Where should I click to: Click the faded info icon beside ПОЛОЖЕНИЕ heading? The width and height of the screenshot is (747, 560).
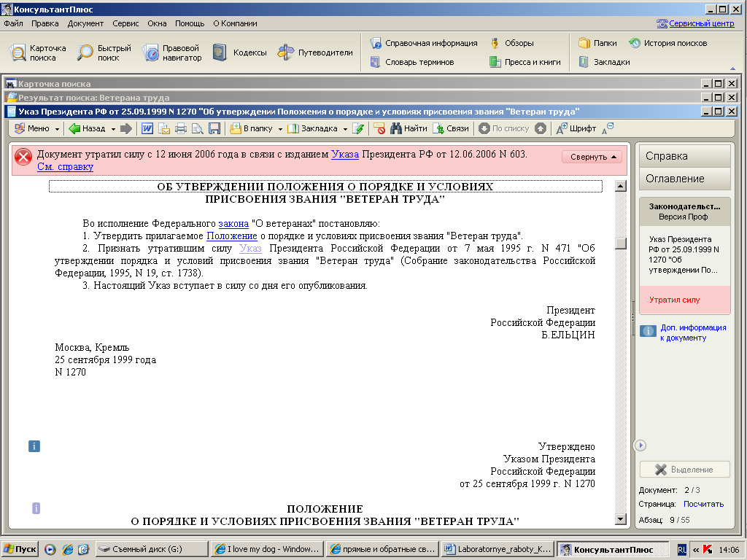(36, 508)
